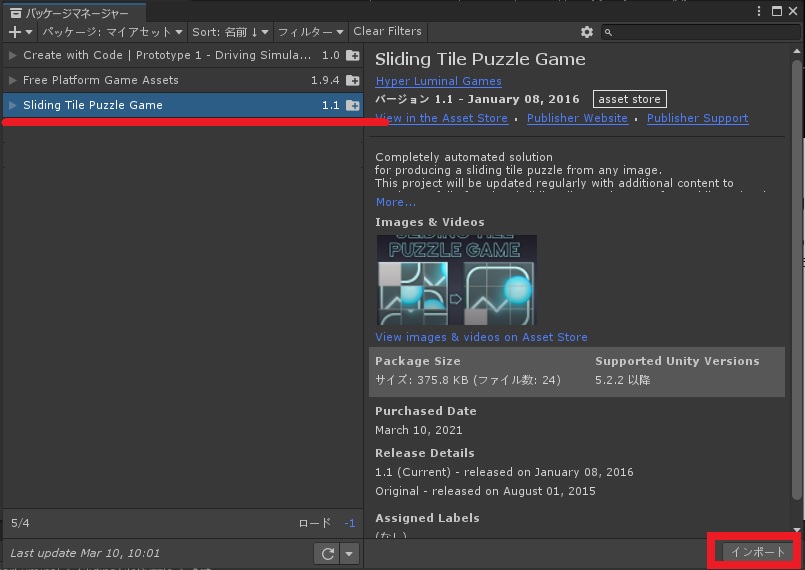This screenshot has height=570, width=805.
Task: Click the 5/4 package count text
Action: click(x=20, y=523)
